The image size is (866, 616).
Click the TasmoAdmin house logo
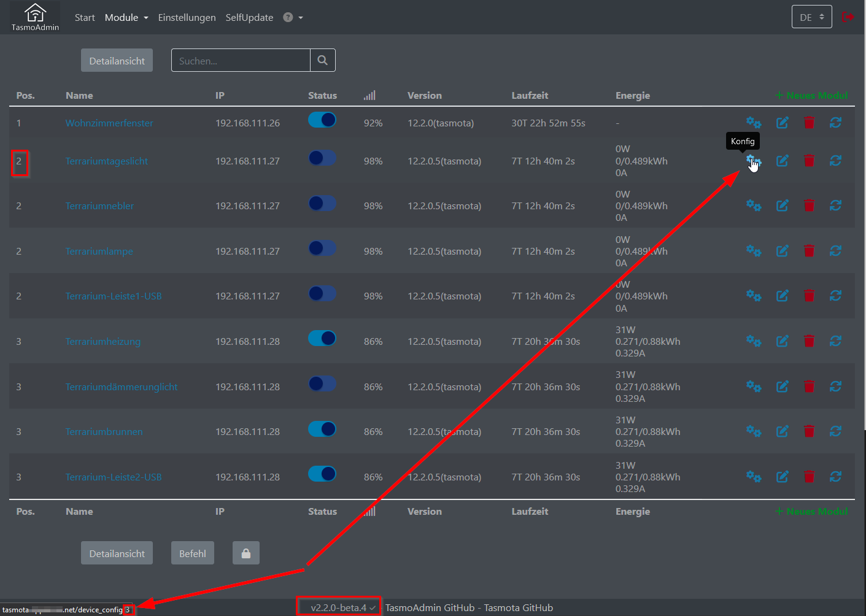click(x=34, y=17)
